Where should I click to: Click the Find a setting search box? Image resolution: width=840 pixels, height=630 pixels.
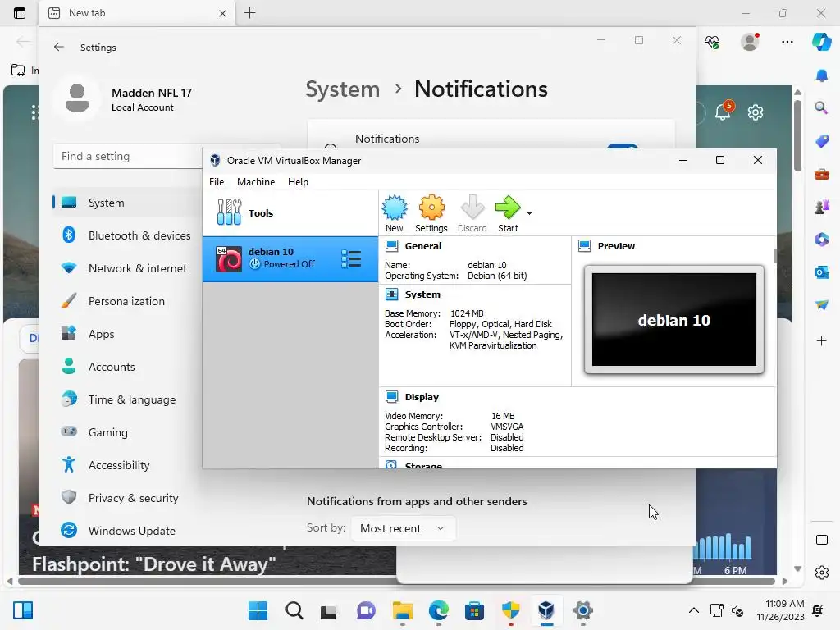(128, 157)
